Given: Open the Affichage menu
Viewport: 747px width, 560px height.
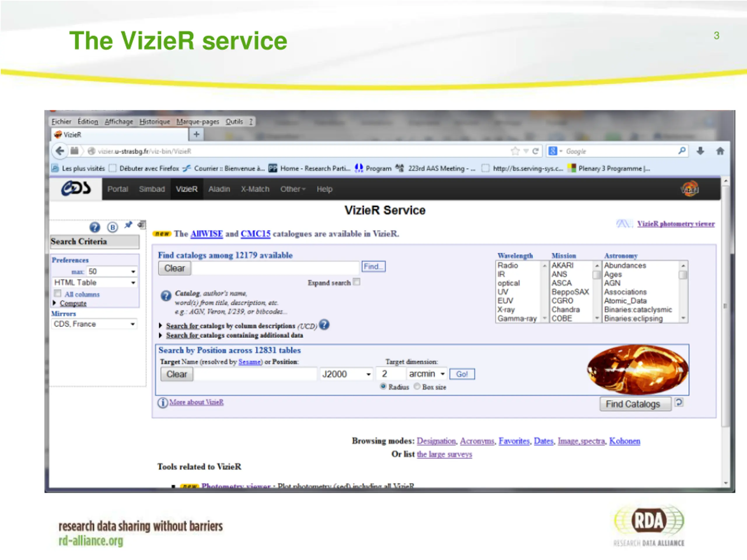Looking at the screenshot, I should (118, 122).
